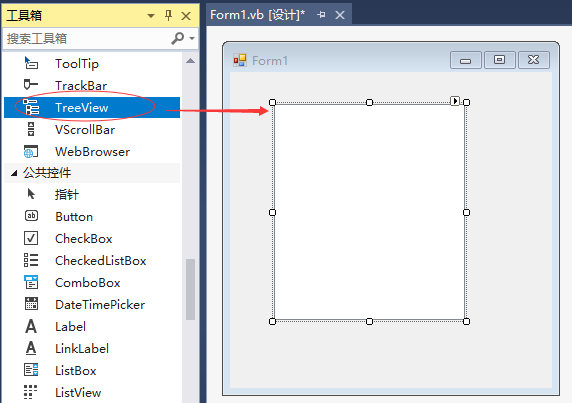Open the TreeView smart tag arrow

click(455, 101)
